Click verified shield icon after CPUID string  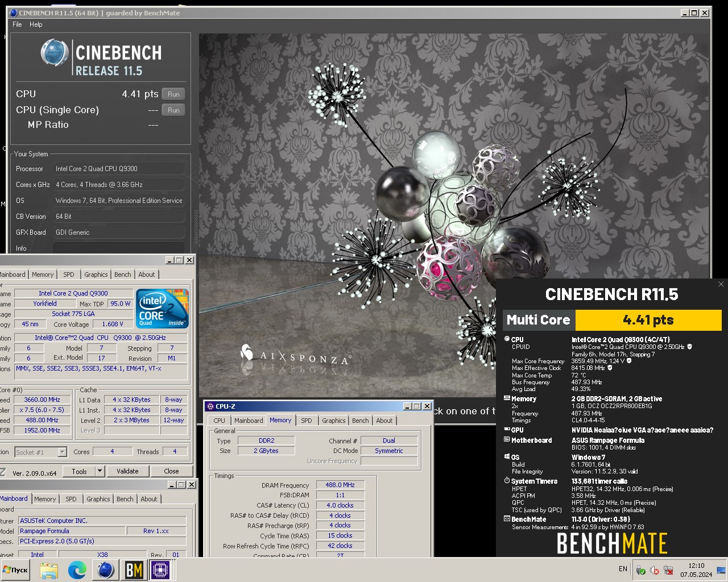[x=690, y=347]
